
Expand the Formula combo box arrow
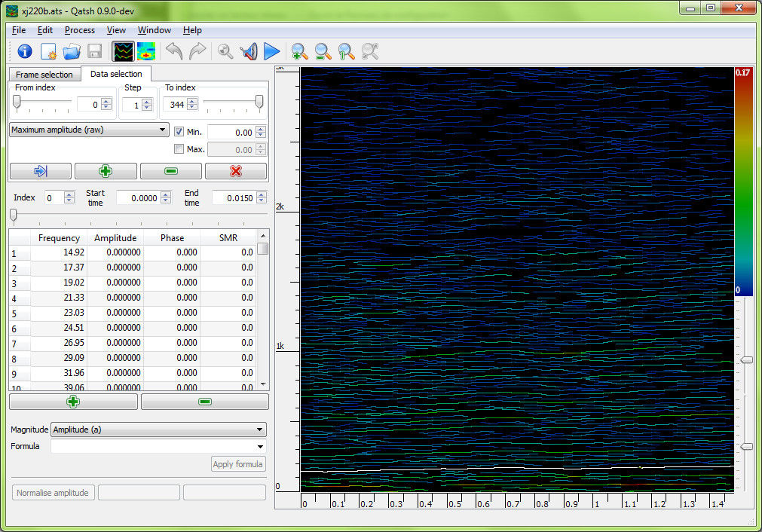pyautogui.click(x=261, y=447)
